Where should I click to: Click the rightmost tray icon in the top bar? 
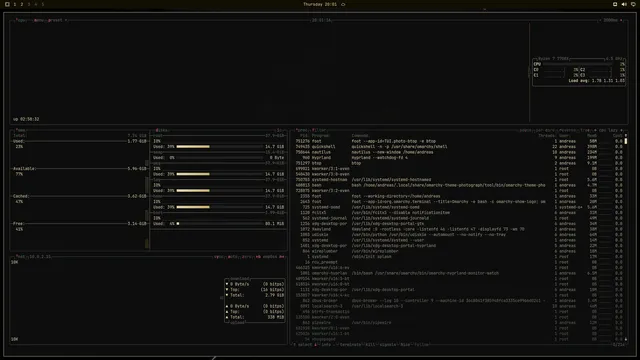click(633, 4)
